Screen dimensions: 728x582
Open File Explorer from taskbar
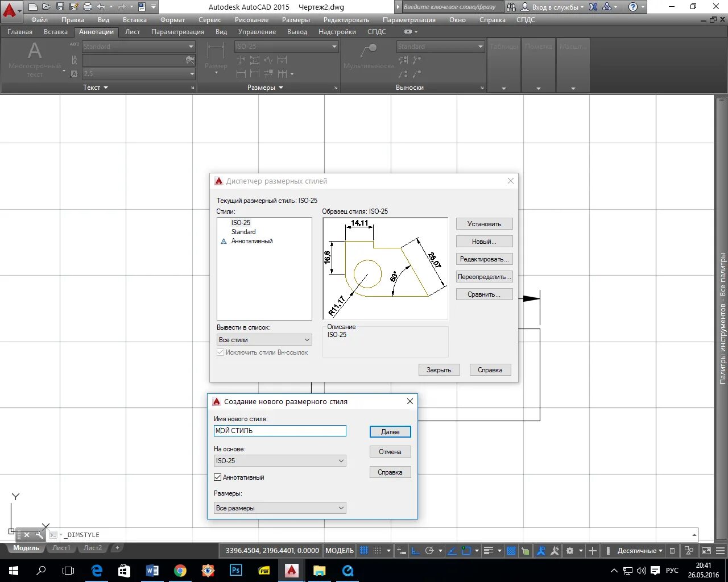tap(320, 571)
